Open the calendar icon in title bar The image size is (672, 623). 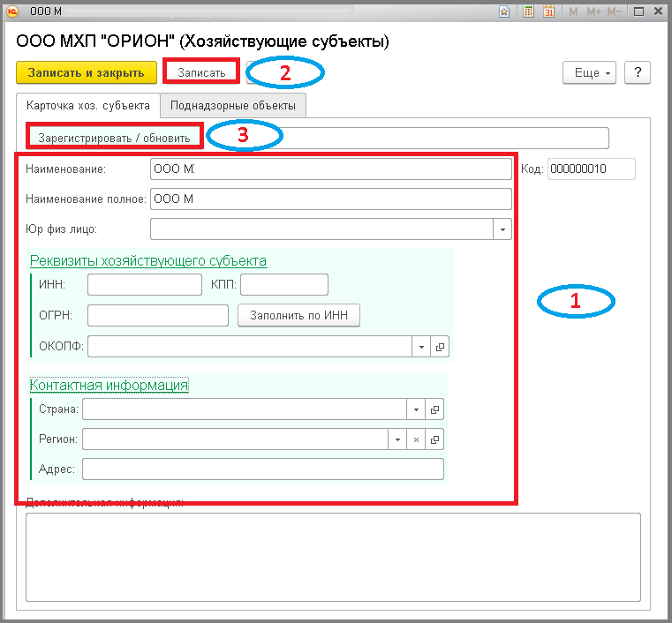[x=548, y=11]
